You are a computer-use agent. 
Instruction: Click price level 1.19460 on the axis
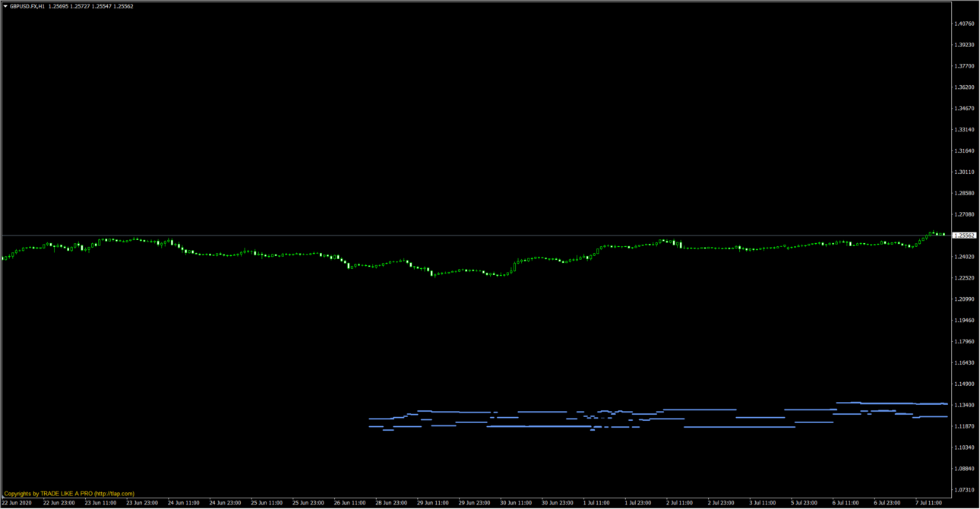pyautogui.click(x=965, y=321)
